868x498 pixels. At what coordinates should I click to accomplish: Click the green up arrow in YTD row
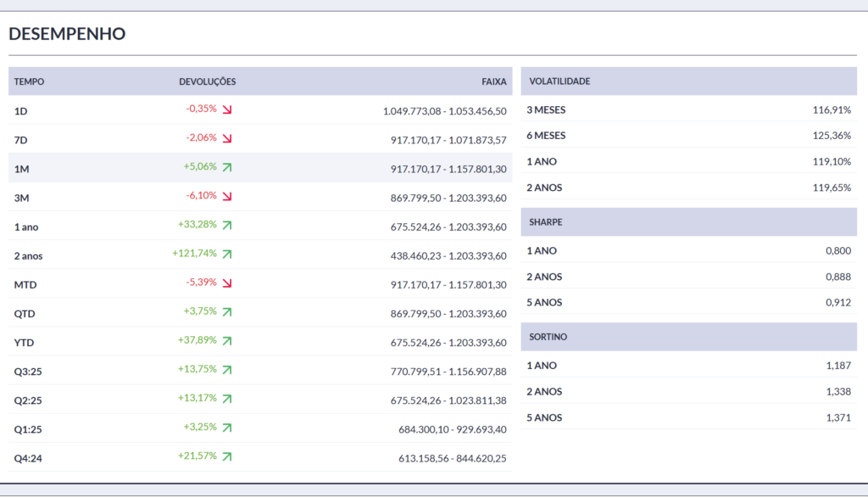tap(227, 341)
